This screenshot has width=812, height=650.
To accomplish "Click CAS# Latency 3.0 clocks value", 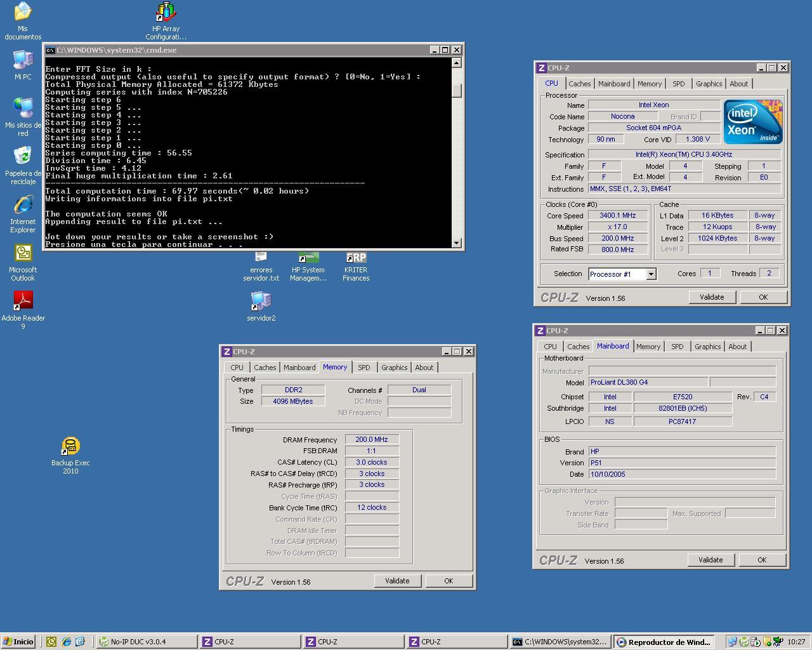I will [x=372, y=462].
